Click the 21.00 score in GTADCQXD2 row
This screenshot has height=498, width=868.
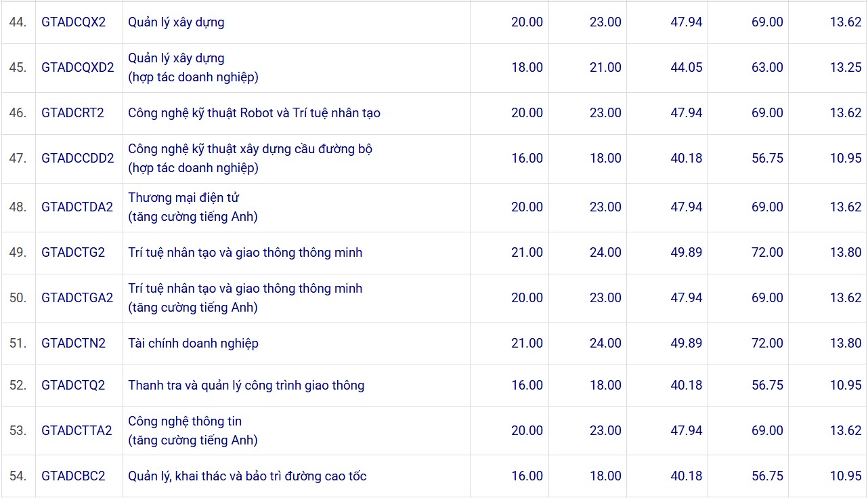tap(605, 67)
